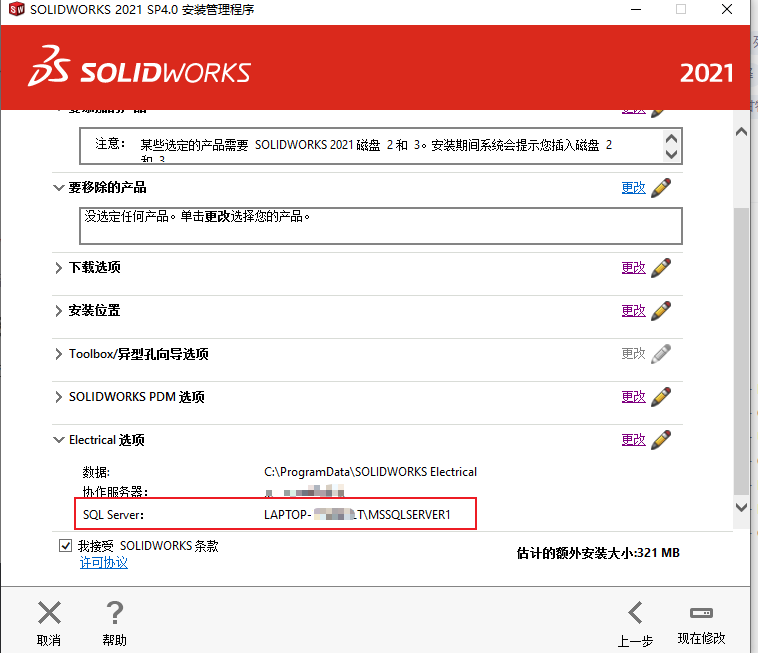
Task: Open 帮助 question mark icon
Action: pos(115,613)
